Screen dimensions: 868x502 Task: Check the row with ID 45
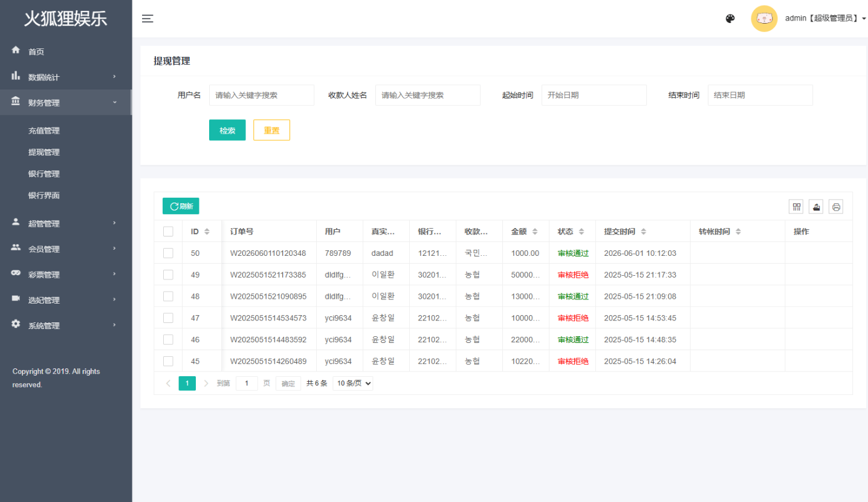tap(168, 361)
